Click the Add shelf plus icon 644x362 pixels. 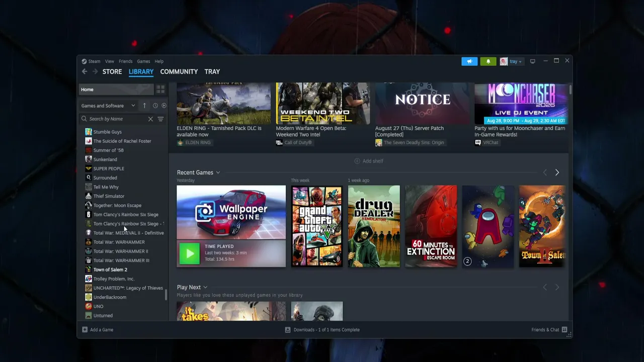click(357, 161)
